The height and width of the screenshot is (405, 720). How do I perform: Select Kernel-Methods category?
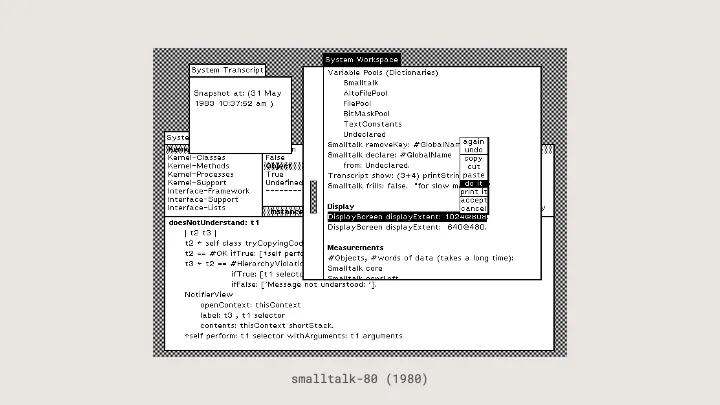198,166
